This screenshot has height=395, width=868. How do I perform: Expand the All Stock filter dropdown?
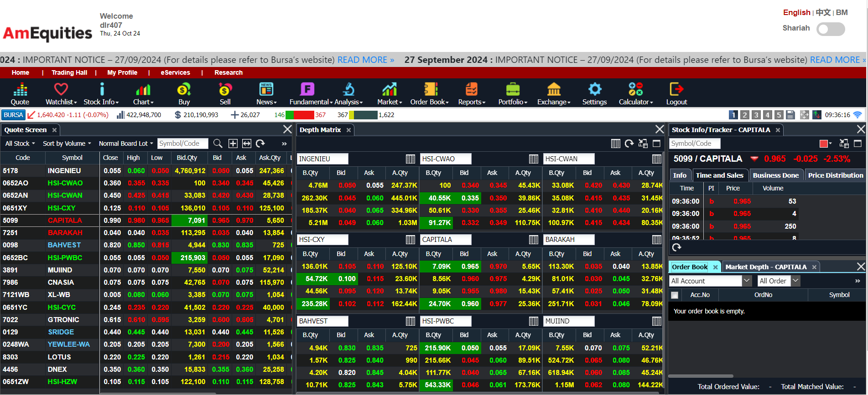tap(20, 144)
